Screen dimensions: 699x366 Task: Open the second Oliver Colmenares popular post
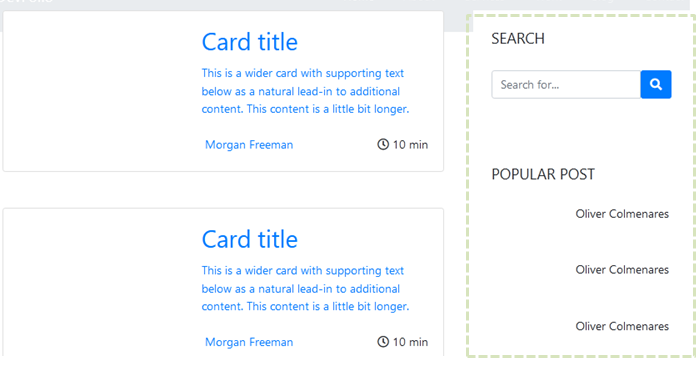(622, 270)
